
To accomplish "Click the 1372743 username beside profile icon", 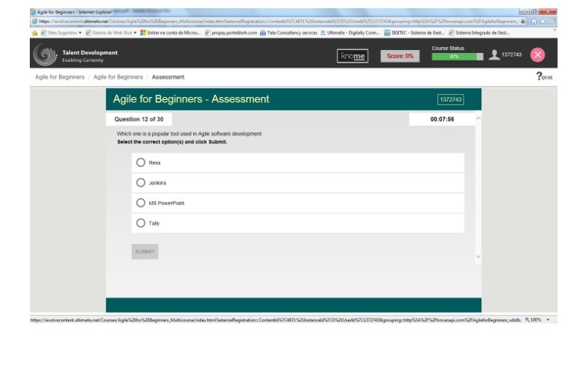I will tap(511, 54).
